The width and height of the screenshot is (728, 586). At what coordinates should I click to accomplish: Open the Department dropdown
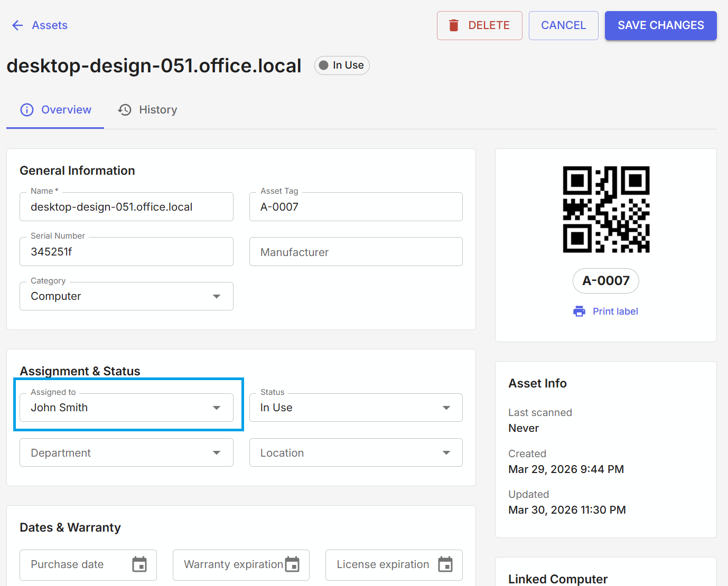click(x=126, y=452)
